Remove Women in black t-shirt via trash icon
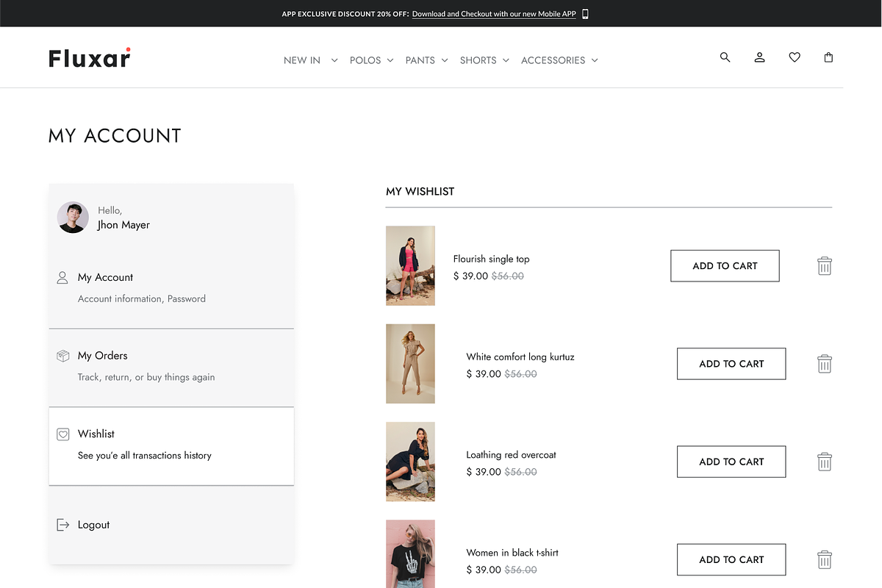This screenshot has height=588, width=882. [x=825, y=559]
